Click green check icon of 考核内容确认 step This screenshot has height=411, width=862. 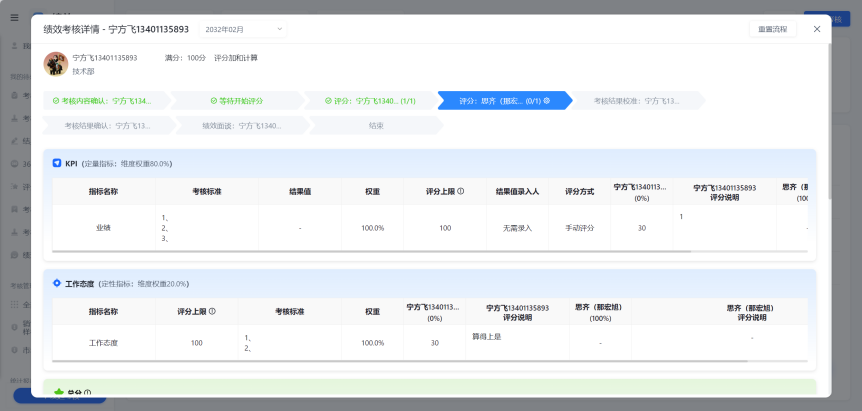(x=56, y=101)
